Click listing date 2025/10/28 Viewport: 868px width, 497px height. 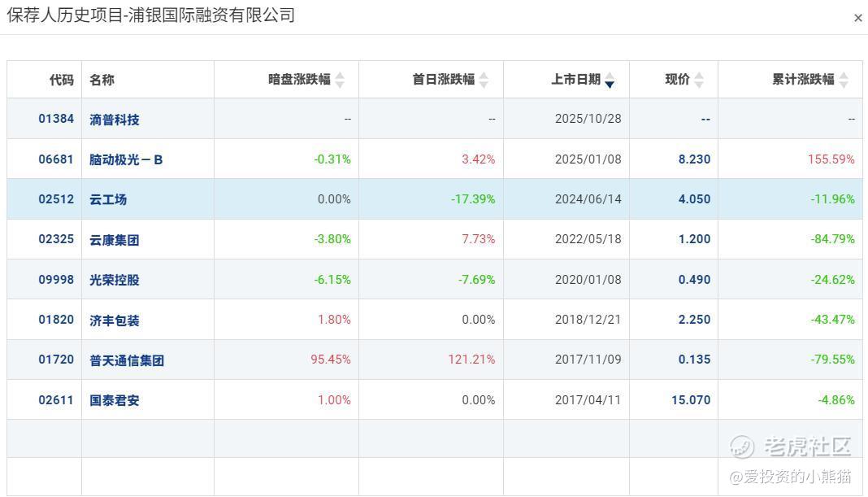[x=588, y=119]
